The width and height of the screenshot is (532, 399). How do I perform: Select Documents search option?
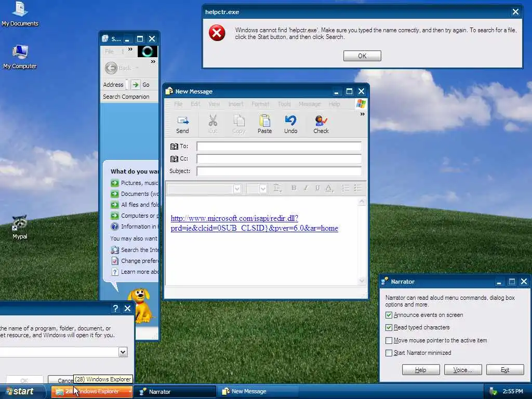point(135,194)
